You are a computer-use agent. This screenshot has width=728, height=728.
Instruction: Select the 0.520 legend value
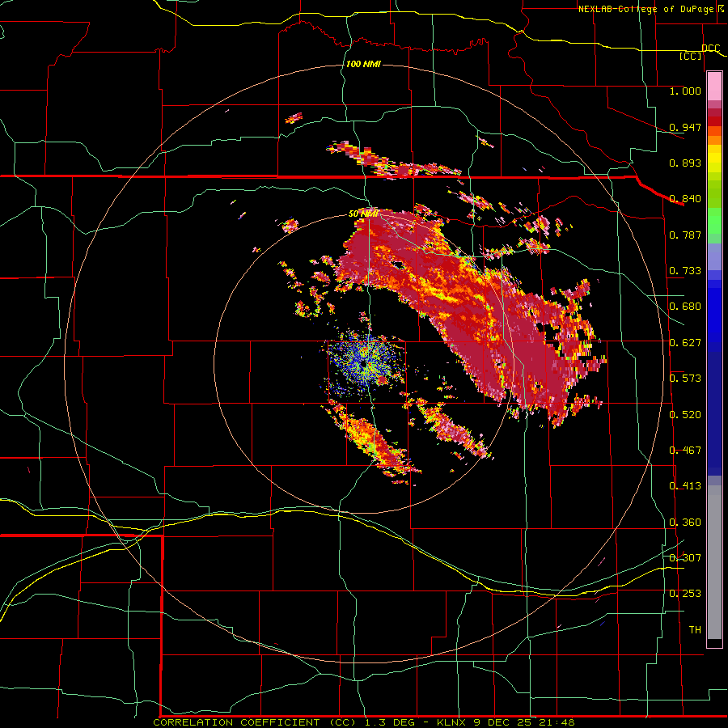pos(685,415)
